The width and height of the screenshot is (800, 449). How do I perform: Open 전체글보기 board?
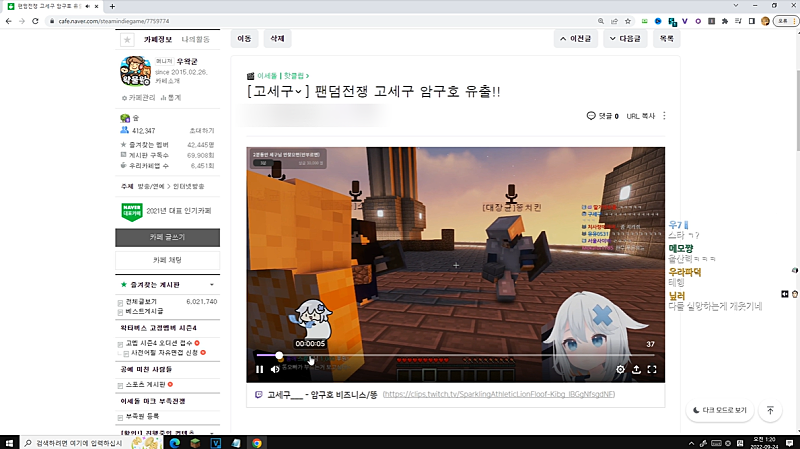click(x=141, y=302)
